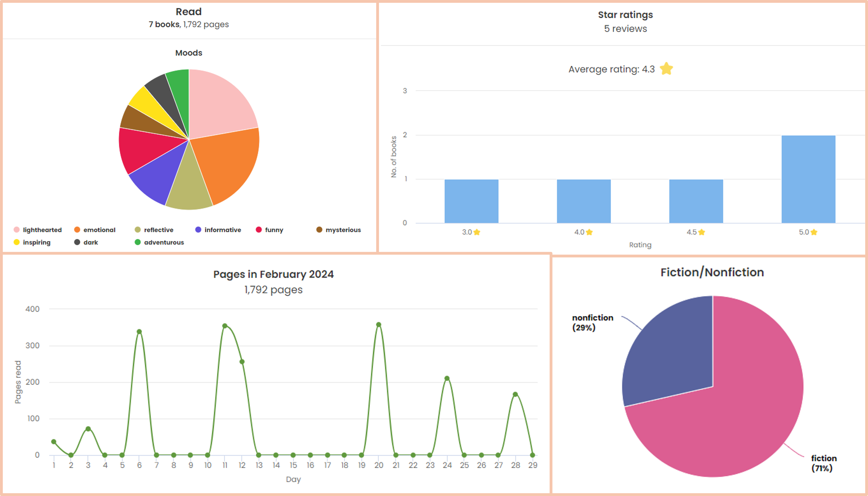This screenshot has height=496, width=868.
Task: Click the 3.0 star rating bar
Action: point(471,201)
